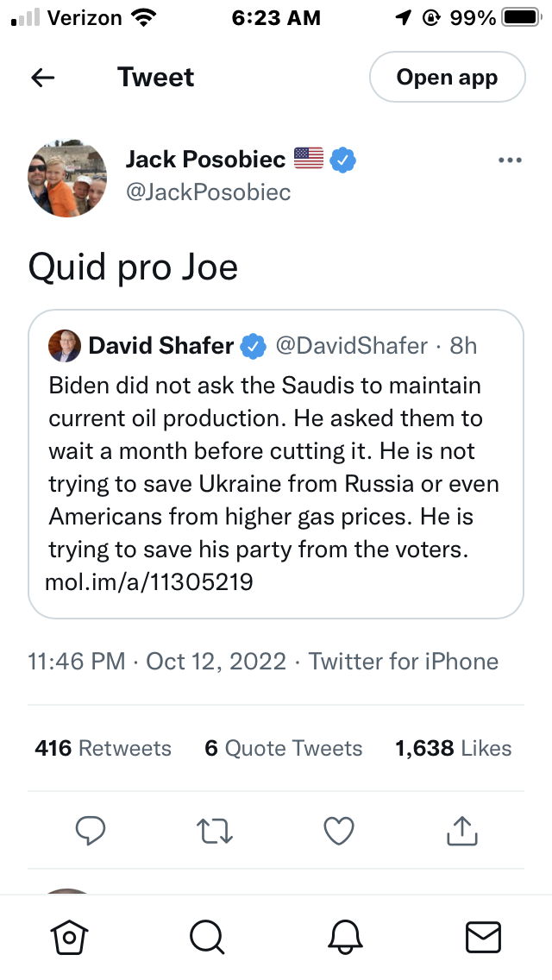552x980 pixels.
Task: Tap David Shafer's avatar in quoted tweet
Action: coord(65,346)
